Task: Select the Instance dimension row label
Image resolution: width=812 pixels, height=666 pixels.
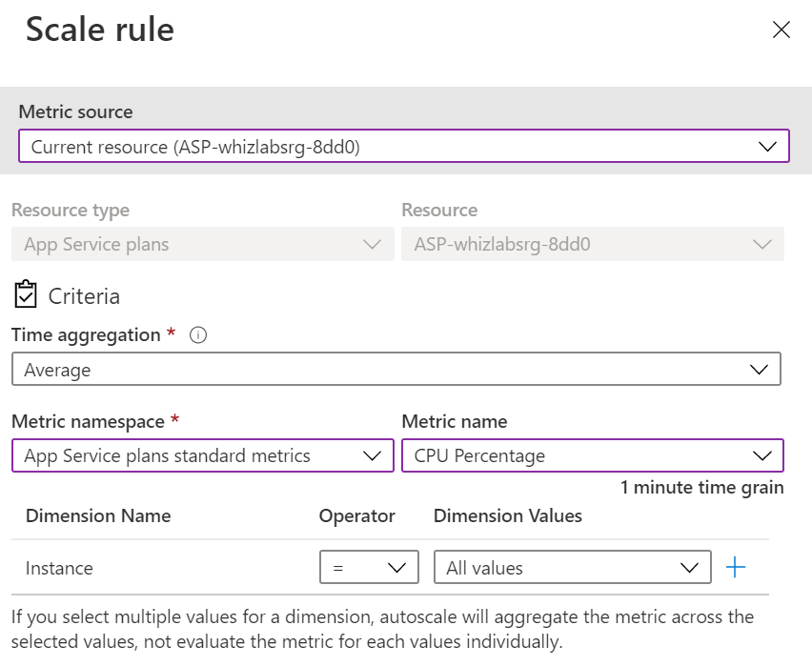Action: point(59,568)
